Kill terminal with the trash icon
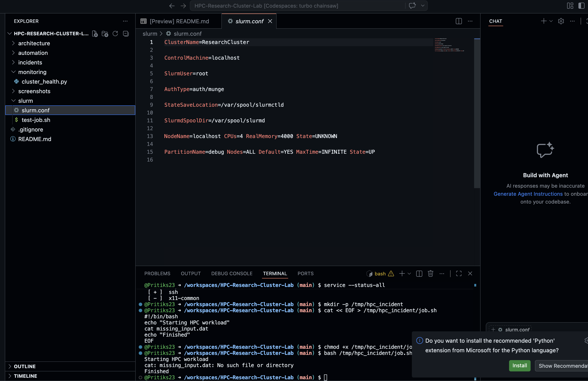 point(431,273)
